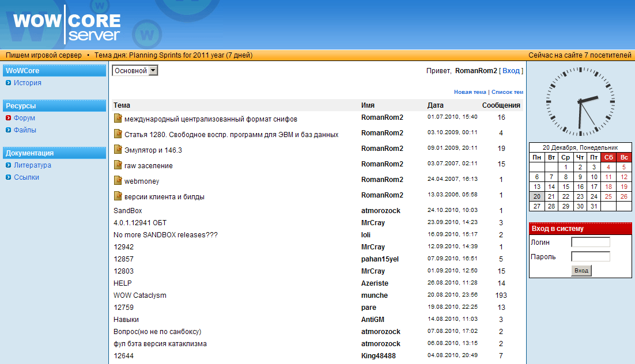
Task: Click pinned icon beside raw заселение topic
Action: tap(118, 165)
